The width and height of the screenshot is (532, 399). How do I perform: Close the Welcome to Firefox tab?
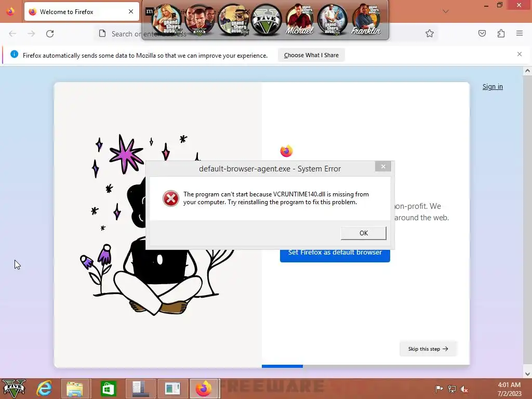(130, 11)
